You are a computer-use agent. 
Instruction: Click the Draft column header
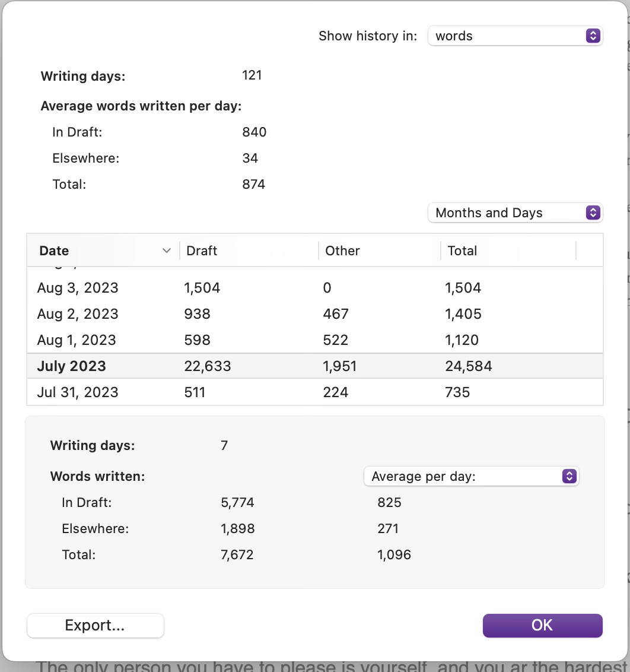(202, 251)
